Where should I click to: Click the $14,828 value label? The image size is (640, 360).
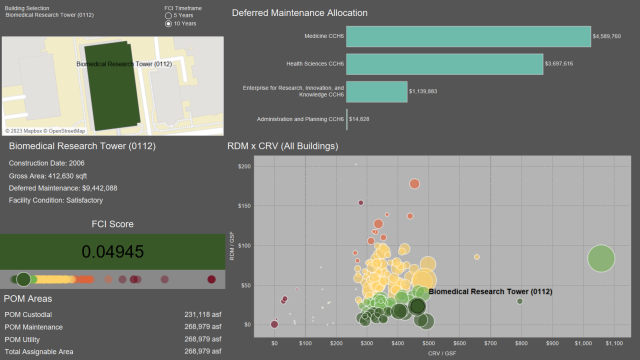359,119
